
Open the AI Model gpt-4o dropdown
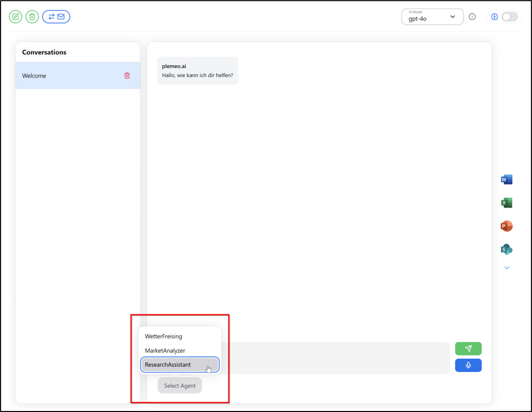tap(432, 17)
